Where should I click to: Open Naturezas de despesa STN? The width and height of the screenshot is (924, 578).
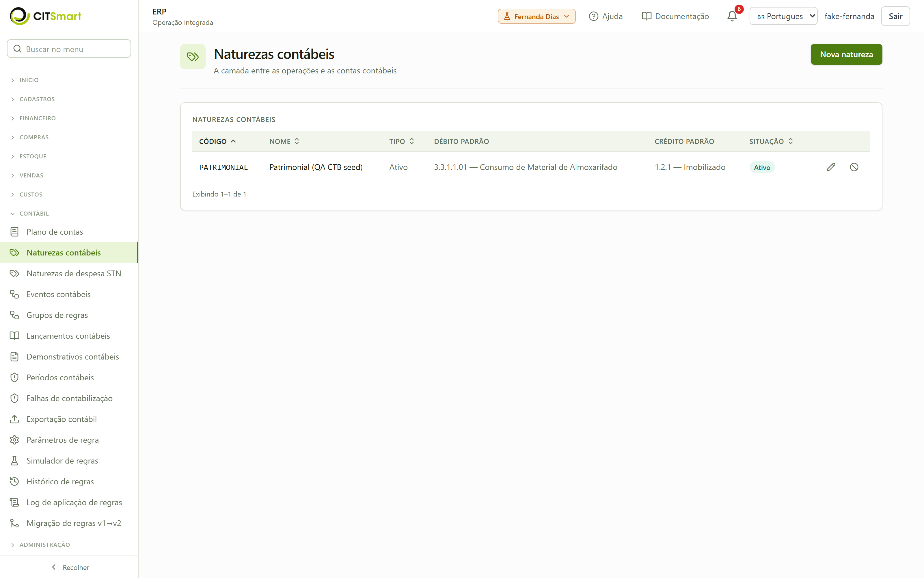point(69,273)
